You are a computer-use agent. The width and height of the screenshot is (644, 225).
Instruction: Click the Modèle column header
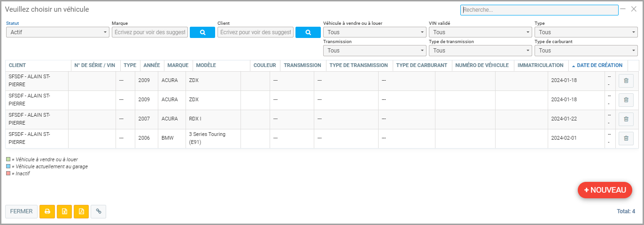click(x=206, y=66)
